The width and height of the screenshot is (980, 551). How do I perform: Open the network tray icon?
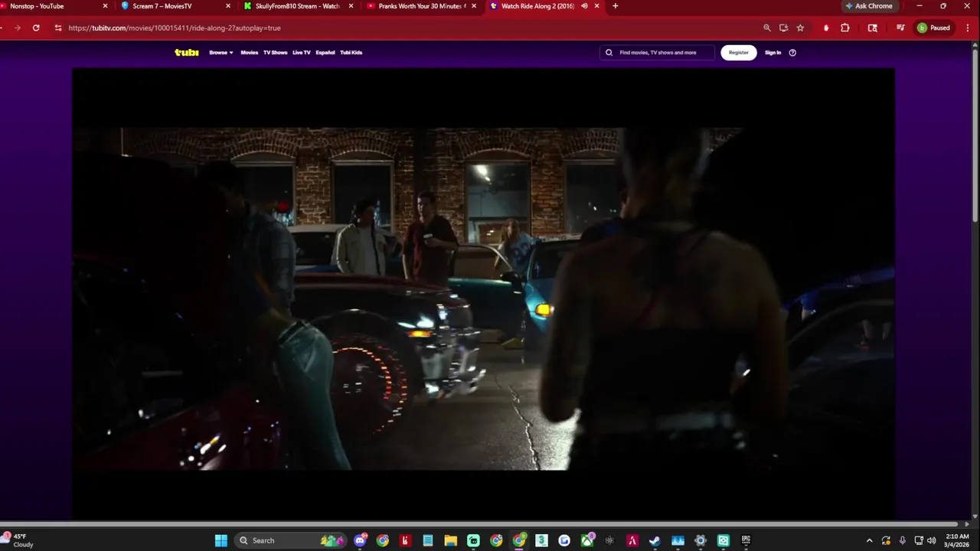pyautogui.click(x=919, y=540)
